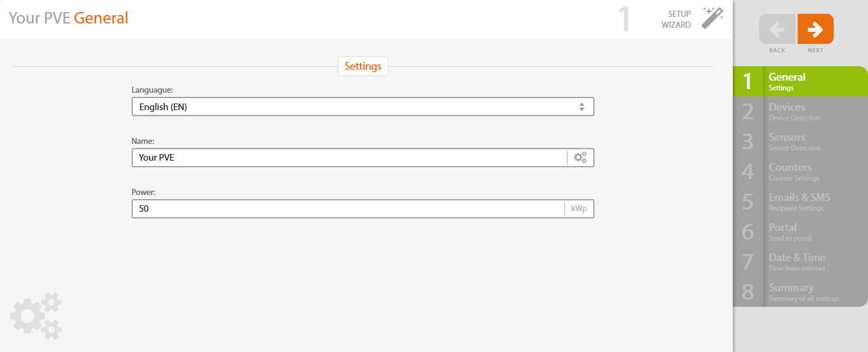The image size is (868, 352).
Task: Switch to step 3 Sensors
Action: [799, 141]
